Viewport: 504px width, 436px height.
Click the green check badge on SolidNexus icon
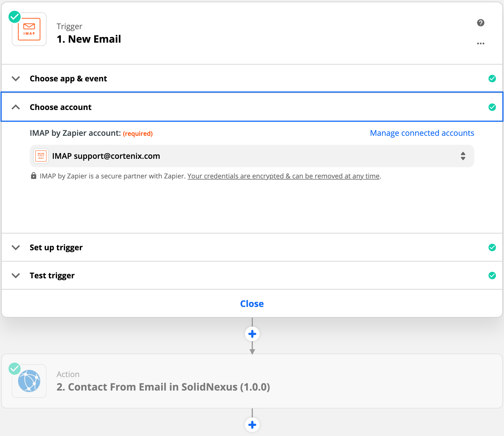pos(15,369)
